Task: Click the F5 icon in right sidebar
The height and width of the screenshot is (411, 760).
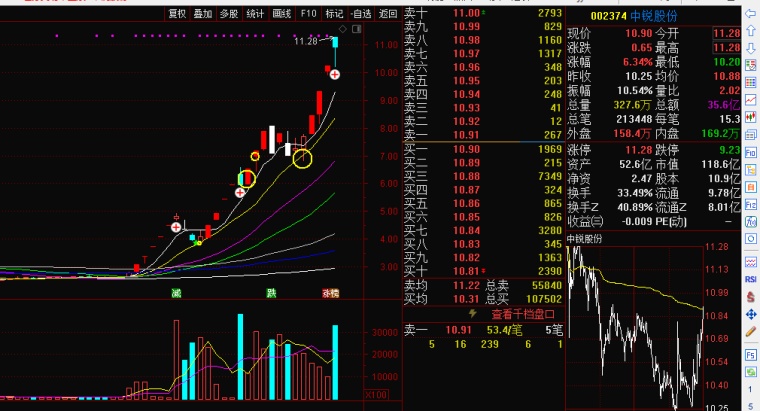Action: click(x=750, y=355)
